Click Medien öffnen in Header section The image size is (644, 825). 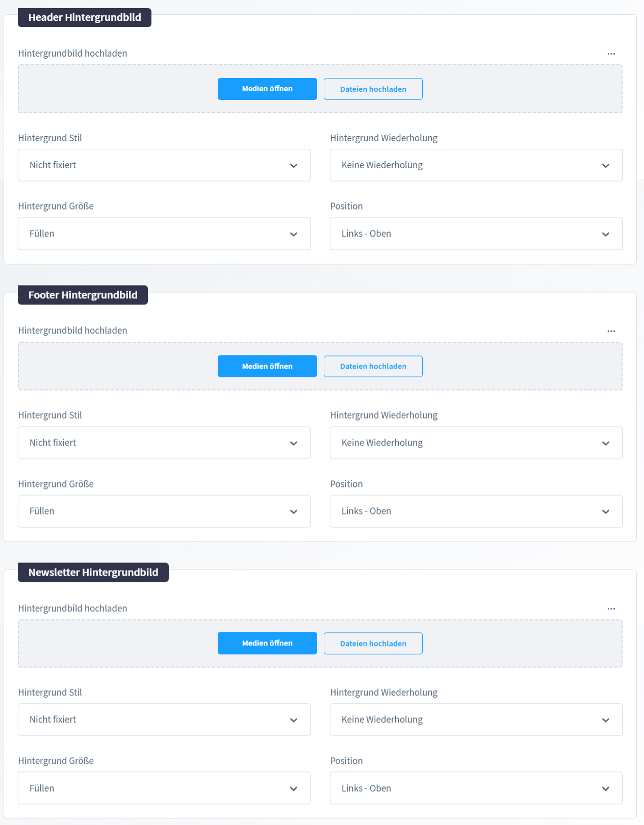267,89
